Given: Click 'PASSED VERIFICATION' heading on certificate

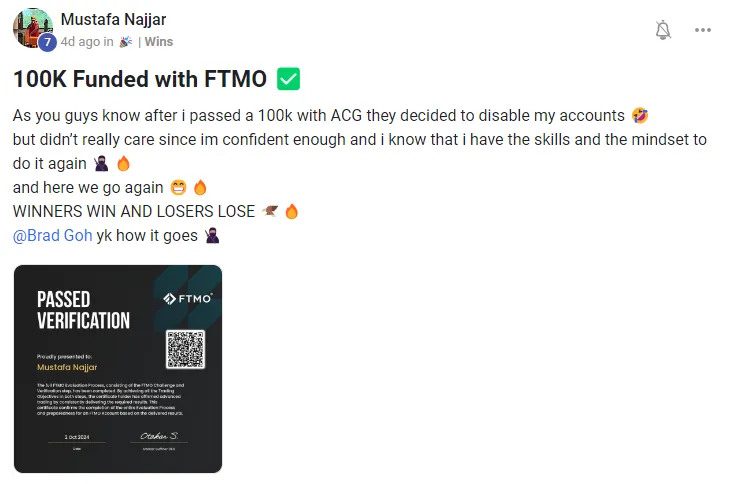Looking at the screenshot, I should point(83,310).
